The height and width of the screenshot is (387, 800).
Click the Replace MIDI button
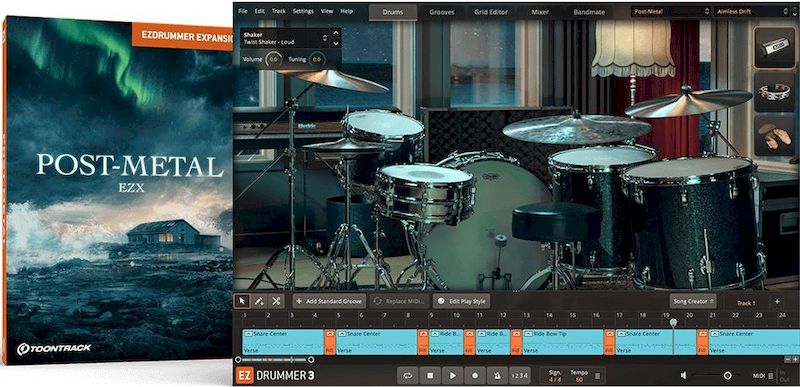pos(399,301)
